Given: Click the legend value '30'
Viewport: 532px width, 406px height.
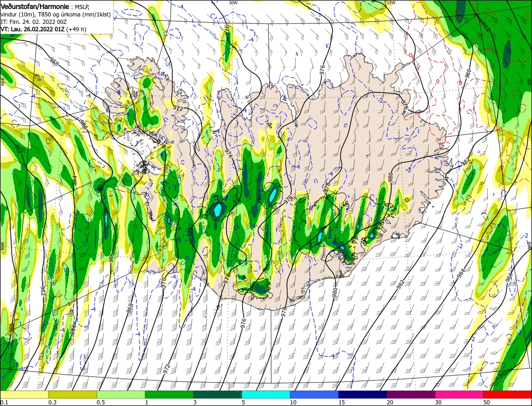Looking at the screenshot, I should click(439, 402).
